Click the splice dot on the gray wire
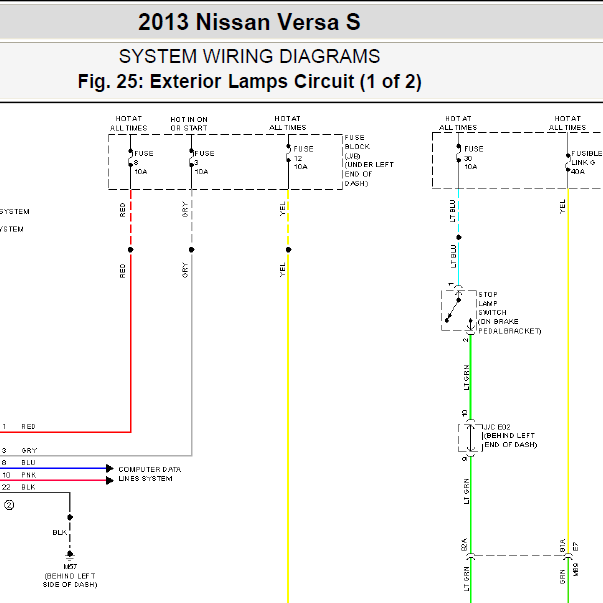This screenshot has width=603, height=603. coord(192,250)
